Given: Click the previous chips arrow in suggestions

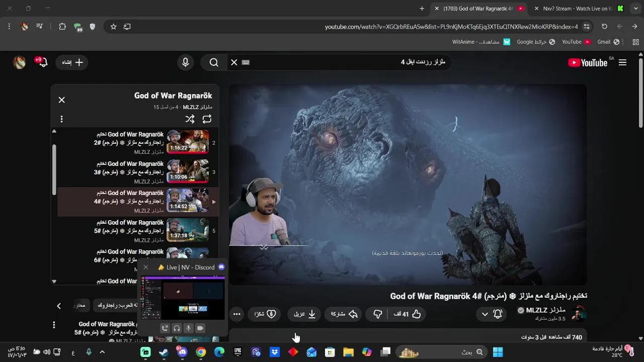Looking at the screenshot, I should click(x=59, y=306).
